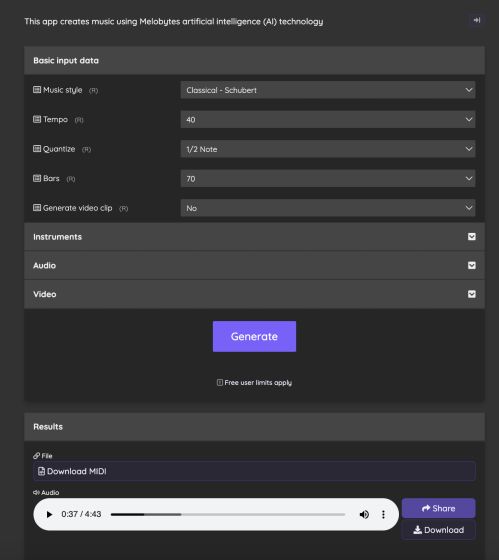The width and height of the screenshot is (499, 560).
Task: Click the icon beside Generate video clip label
Action: 37,208
